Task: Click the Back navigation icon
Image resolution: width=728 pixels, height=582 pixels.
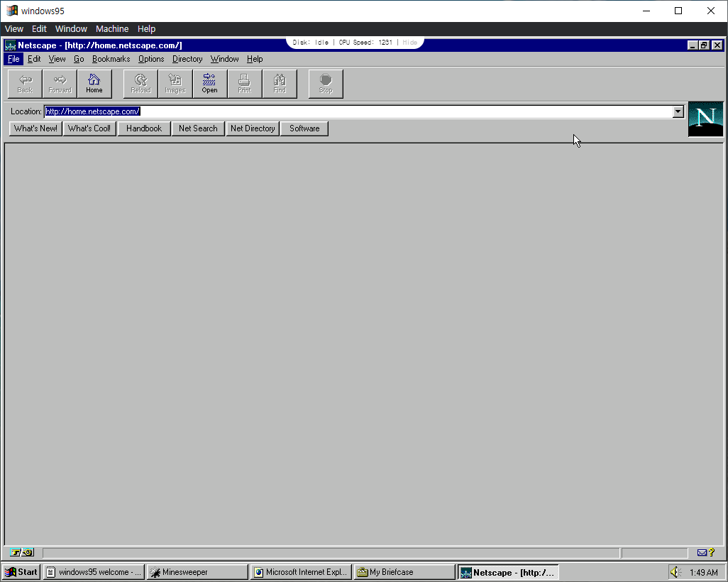Action: [25, 84]
